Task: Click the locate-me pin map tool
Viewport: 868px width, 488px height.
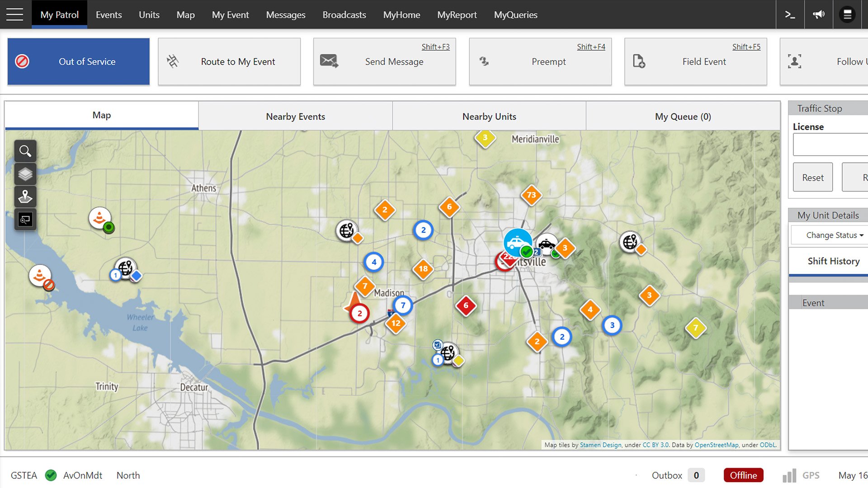Action: pyautogui.click(x=25, y=197)
